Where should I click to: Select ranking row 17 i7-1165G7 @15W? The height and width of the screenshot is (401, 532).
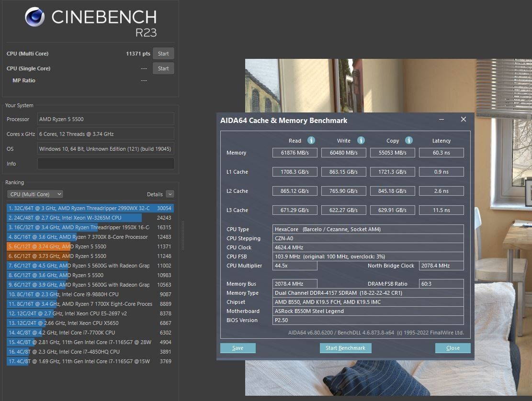(90, 361)
